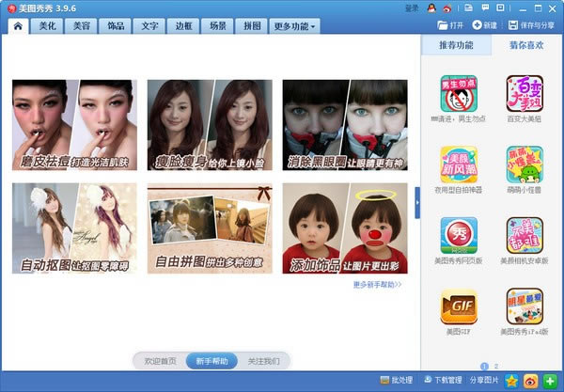Screen dimensions: 564x392
Task: Click the Weibo icon in title bar
Action: 447,8
